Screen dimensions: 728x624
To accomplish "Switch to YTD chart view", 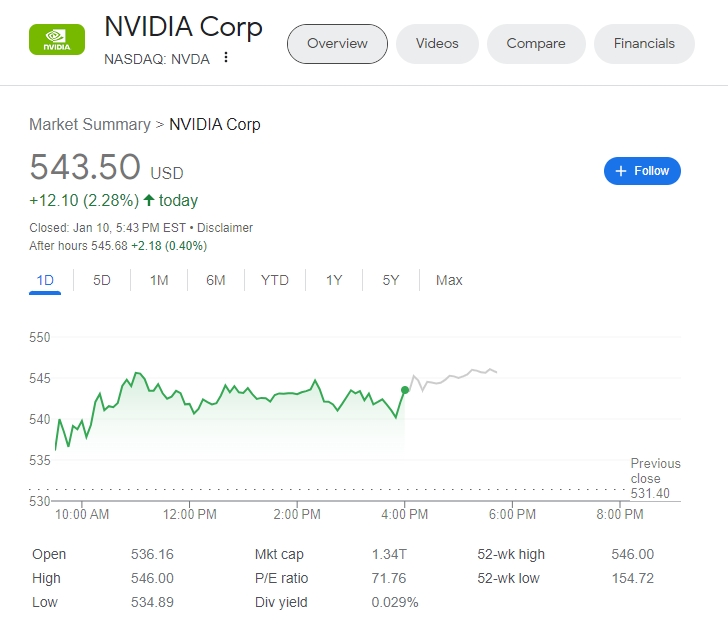I will point(275,280).
